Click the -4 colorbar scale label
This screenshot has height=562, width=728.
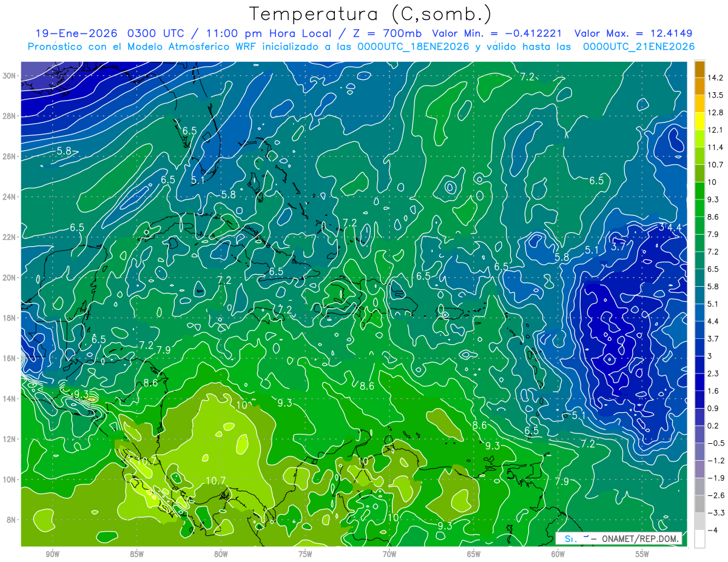click(713, 529)
